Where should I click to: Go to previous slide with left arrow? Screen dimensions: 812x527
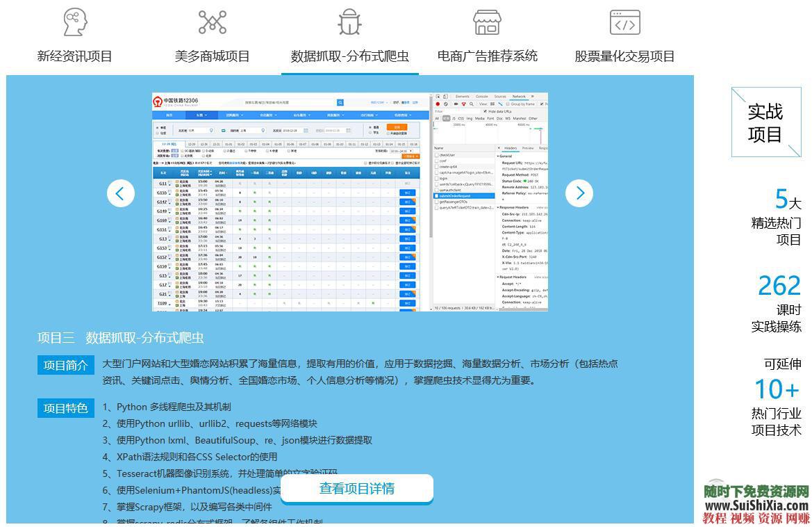coord(121,193)
